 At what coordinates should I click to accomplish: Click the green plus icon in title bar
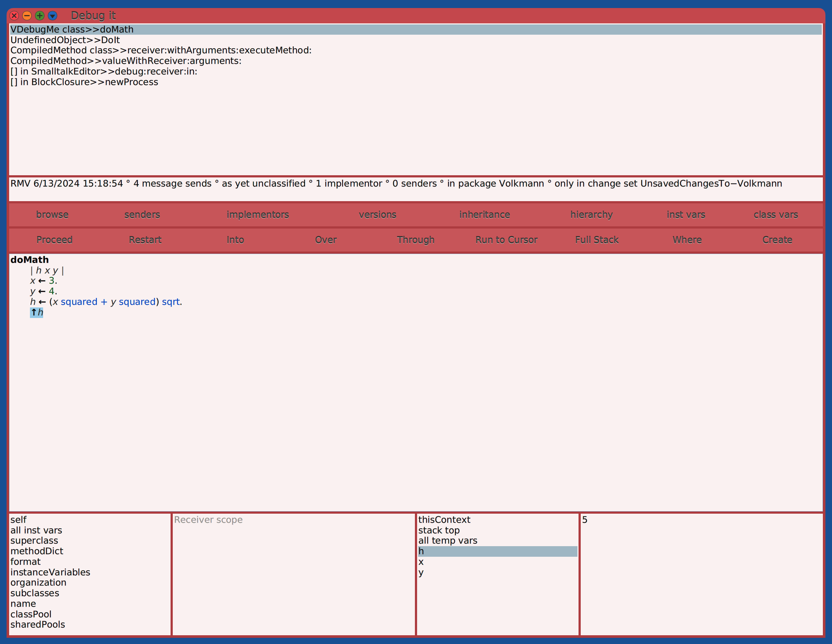(39, 16)
